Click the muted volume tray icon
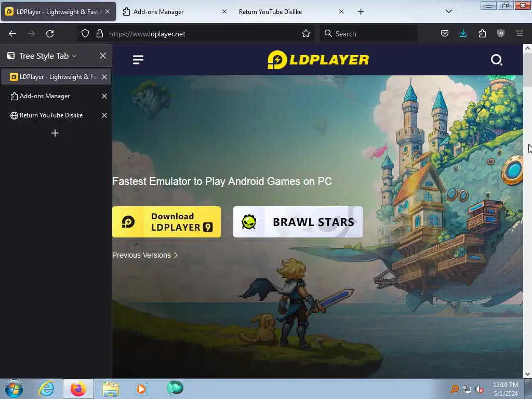 [480, 390]
